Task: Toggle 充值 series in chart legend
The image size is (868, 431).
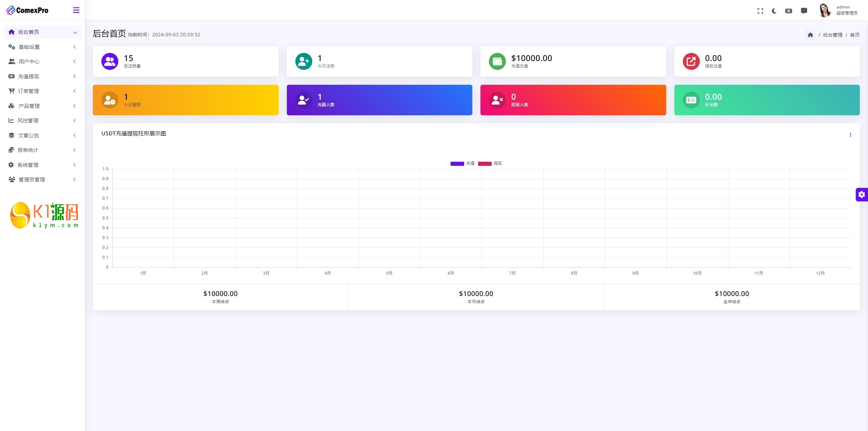Action: point(470,163)
